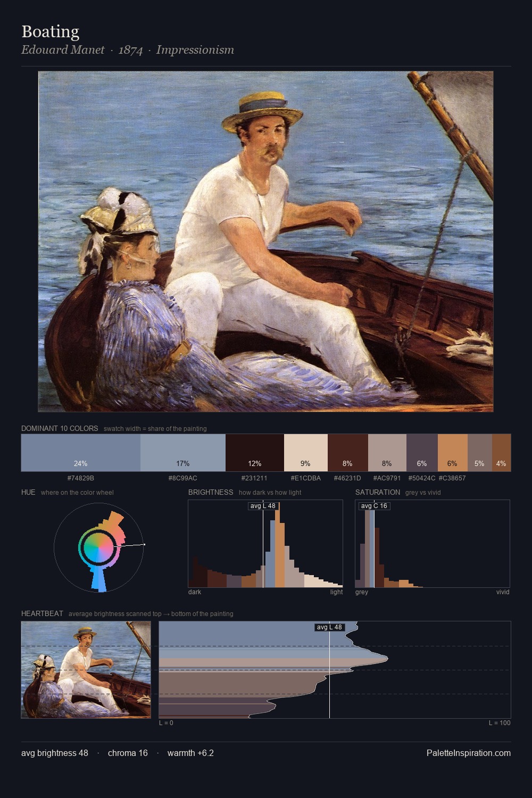Click 'swatch width = share of the painting'
The image size is (532, 798).
click(155, 429)
